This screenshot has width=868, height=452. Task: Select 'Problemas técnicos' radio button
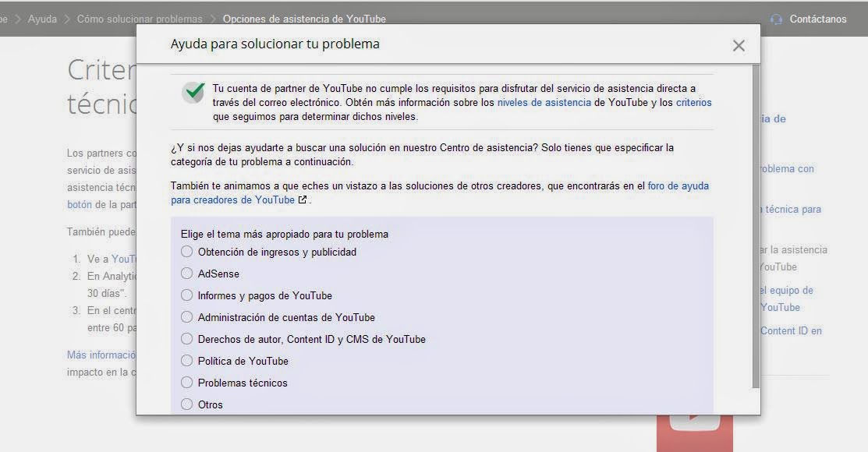tap(186, 383)
